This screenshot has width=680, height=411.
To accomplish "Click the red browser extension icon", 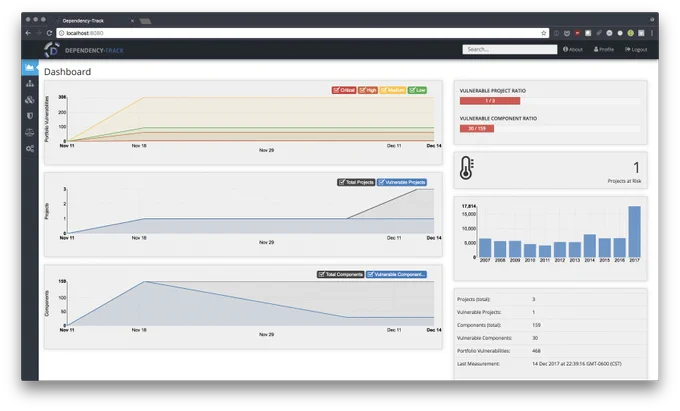I will point(577,33).
